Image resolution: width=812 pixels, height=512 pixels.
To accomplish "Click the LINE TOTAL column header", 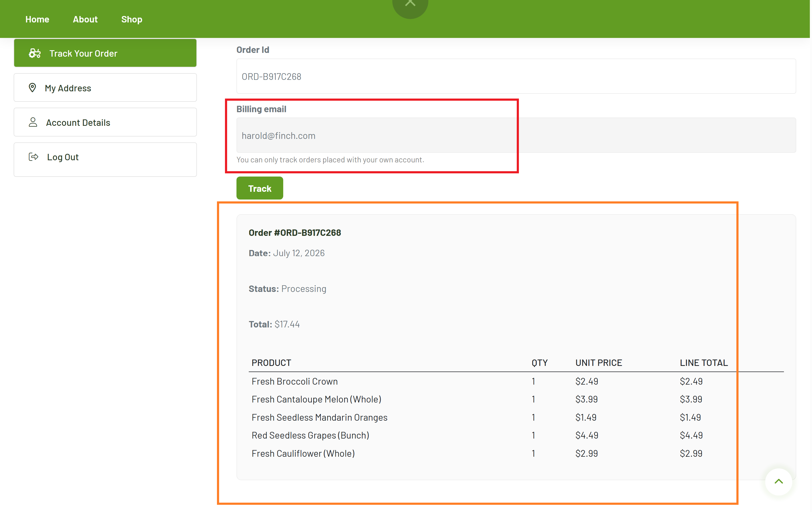I will point(704,363).
